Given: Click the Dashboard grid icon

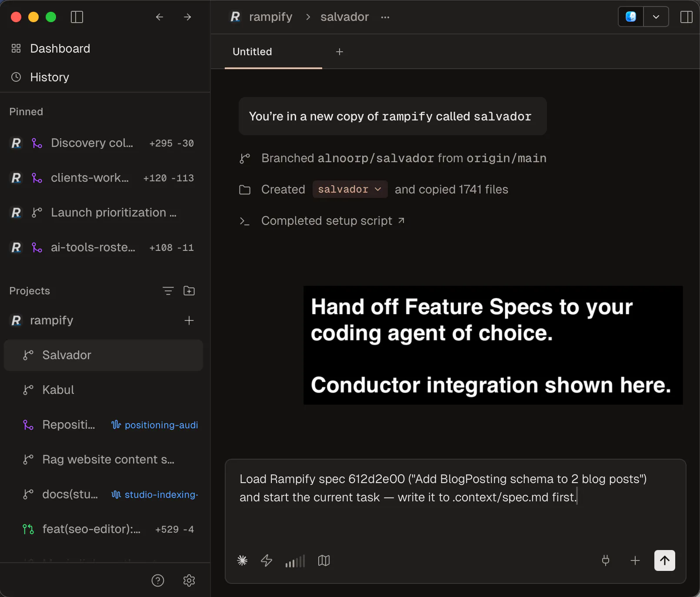Looking at the screenshot, I should [16, 48].
